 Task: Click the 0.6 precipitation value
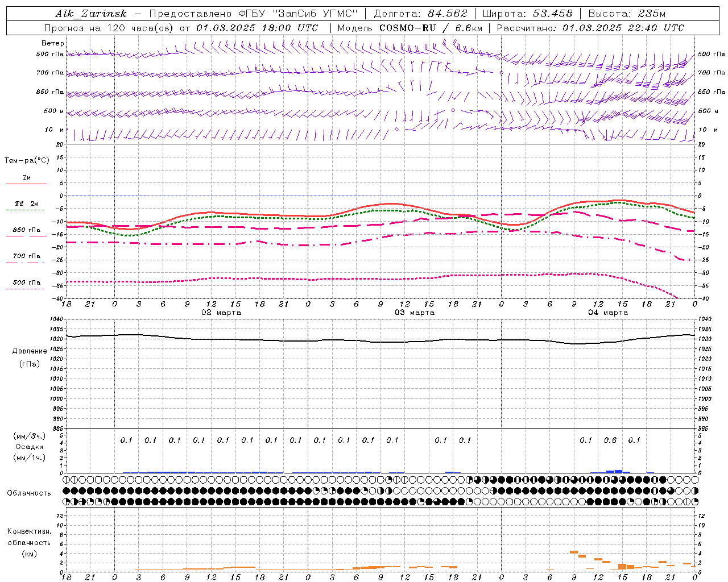tap(610, 440)
